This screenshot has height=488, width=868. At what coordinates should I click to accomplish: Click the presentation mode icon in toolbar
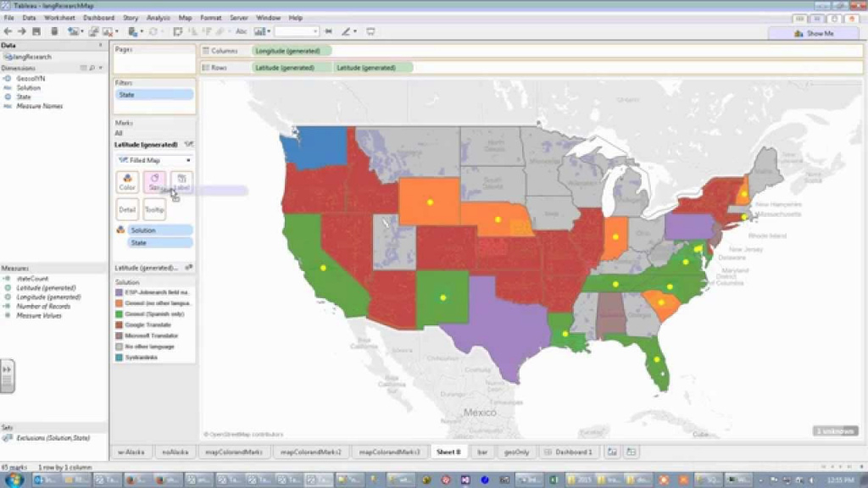[x=370, y=31]
